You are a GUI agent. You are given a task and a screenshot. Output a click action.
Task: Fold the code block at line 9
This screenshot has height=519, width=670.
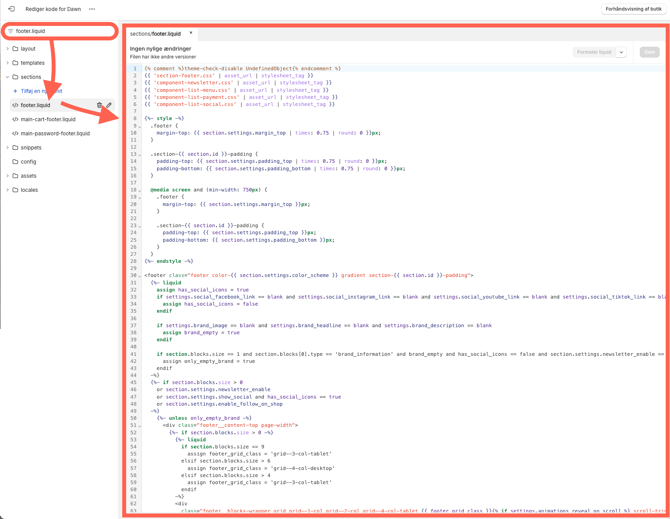click(x=140, y=126)
